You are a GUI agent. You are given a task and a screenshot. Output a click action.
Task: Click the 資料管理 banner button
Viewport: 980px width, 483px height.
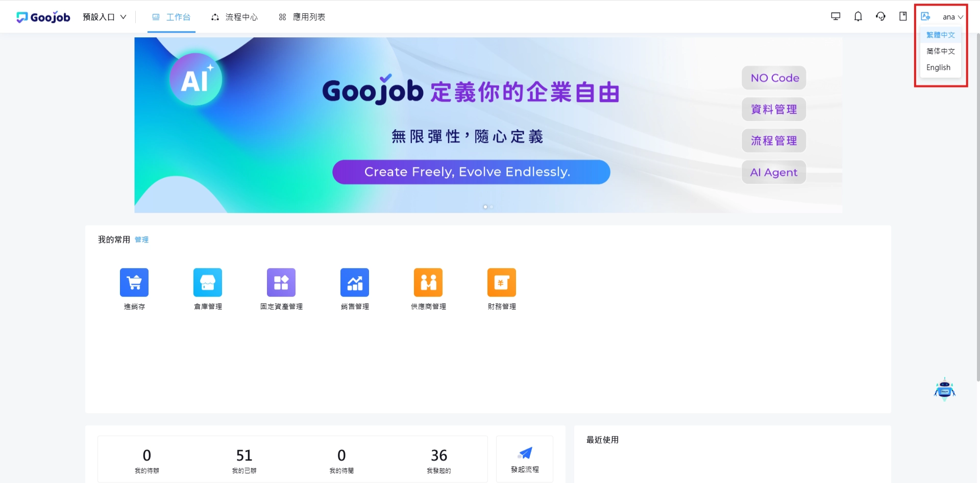[774, 109]
